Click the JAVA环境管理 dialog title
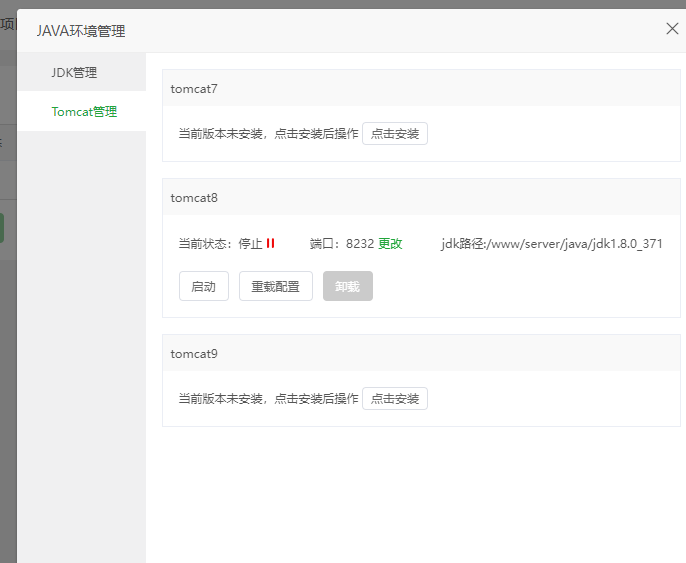The width and height of the screenshot is (686, 563). (81, 31)
